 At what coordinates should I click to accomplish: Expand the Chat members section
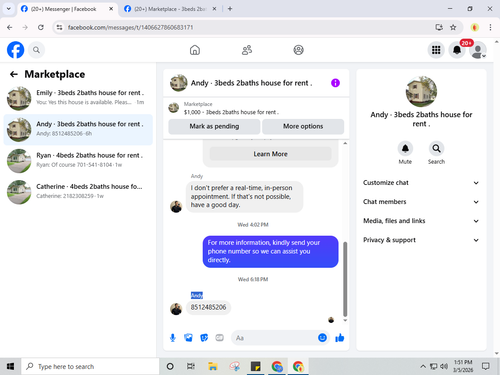421,202
